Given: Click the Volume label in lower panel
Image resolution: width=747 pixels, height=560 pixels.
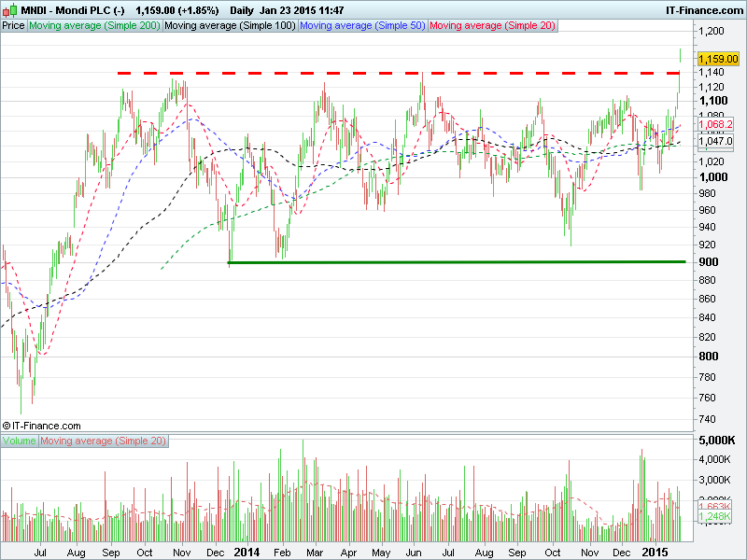Looking at the screenshot, I should (x=20, y=441).
